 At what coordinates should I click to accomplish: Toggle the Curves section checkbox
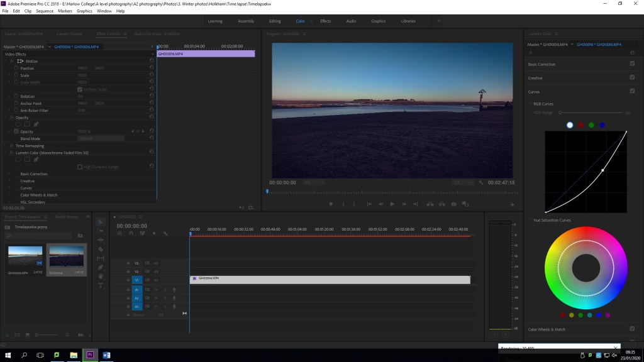[x=632, y=91]
